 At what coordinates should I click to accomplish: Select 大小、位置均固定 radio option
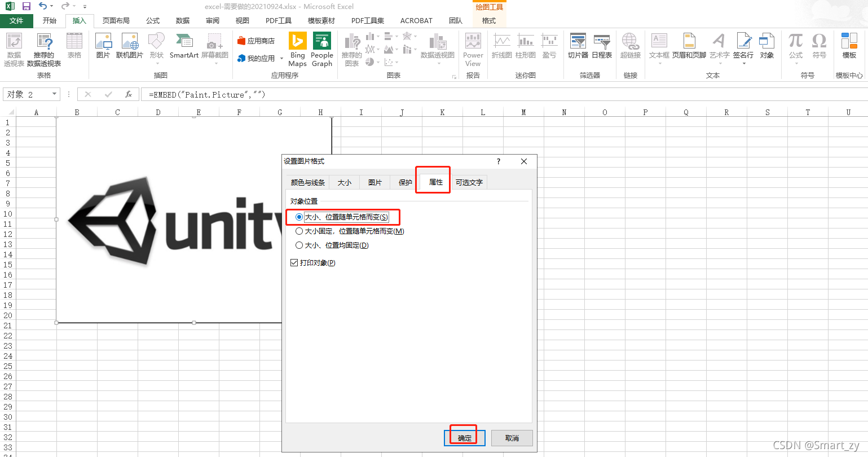coord(332,245)
